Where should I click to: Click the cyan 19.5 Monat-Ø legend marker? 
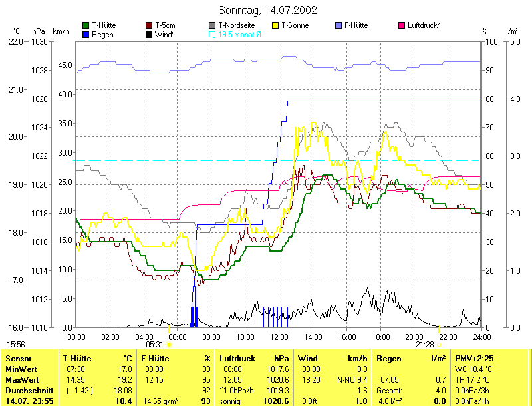212,34
